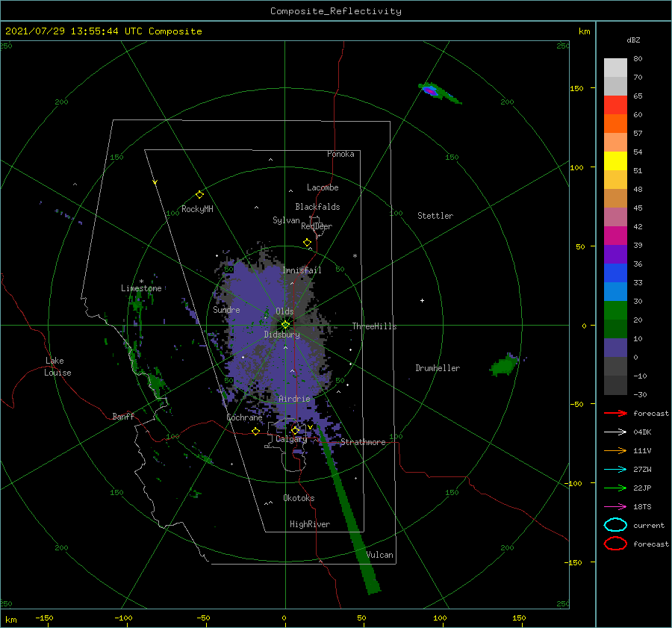
Task: Click the white 04DK arrow legend icon
Action: (x=615, y=432)
